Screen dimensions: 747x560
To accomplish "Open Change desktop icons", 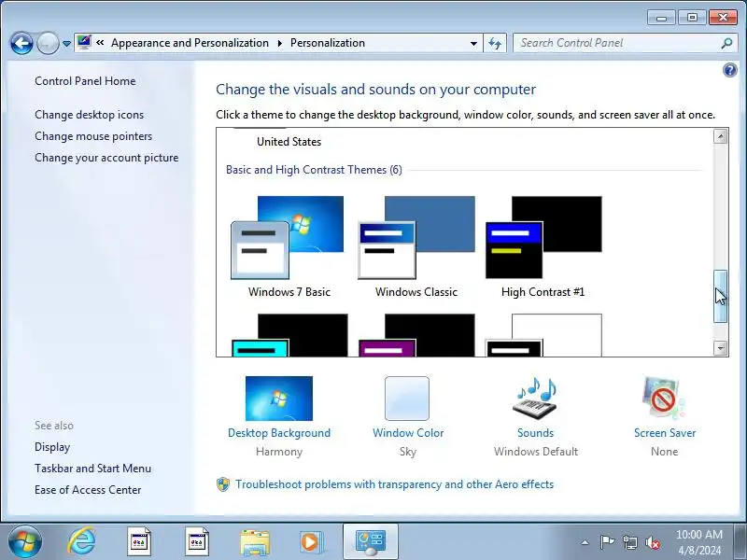I will click(x=89, y=115).
